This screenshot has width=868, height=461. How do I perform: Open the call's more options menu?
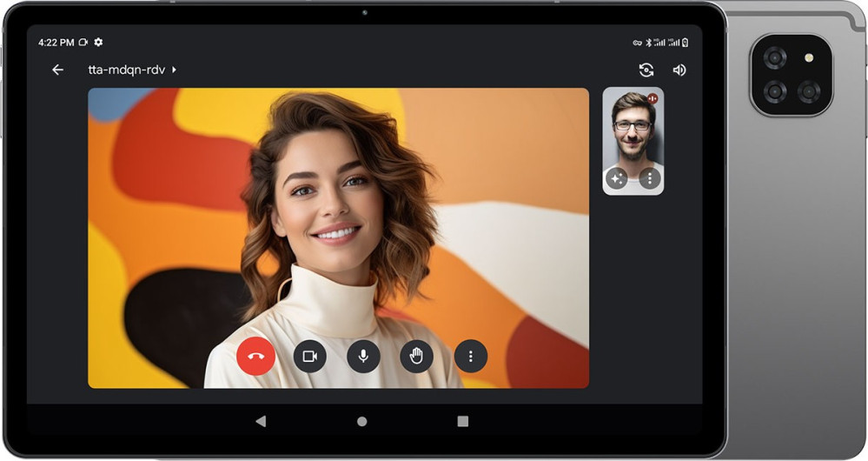[x=470, y=356]
